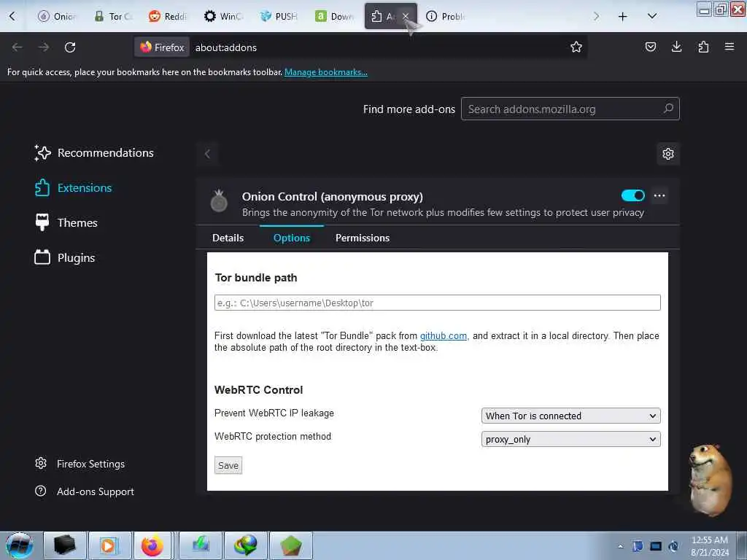Go back one page in Firefox
The height and width of the screenshot is (560, 747).
(x=18, y=47)
